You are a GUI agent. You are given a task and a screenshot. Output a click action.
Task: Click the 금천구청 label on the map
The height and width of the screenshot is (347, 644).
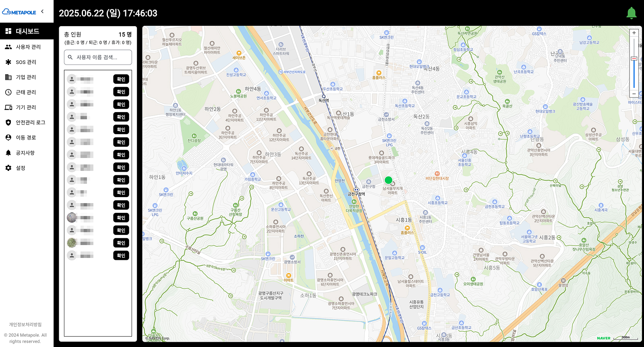(x=369, y=187)
